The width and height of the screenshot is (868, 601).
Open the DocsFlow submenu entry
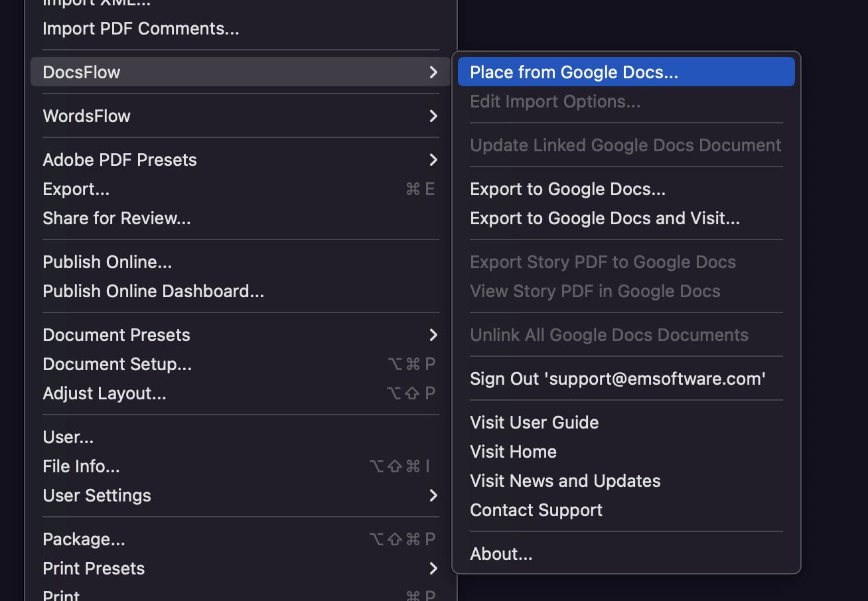(240, 72)
